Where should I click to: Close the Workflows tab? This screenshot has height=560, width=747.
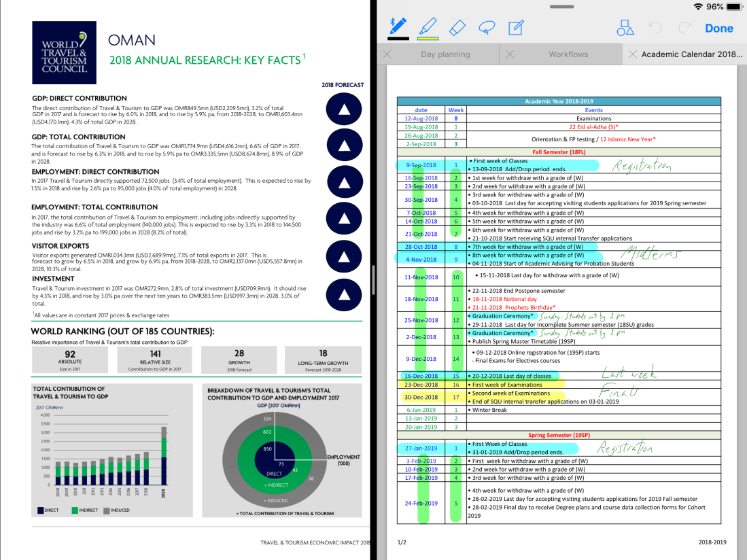coord(510,54)
